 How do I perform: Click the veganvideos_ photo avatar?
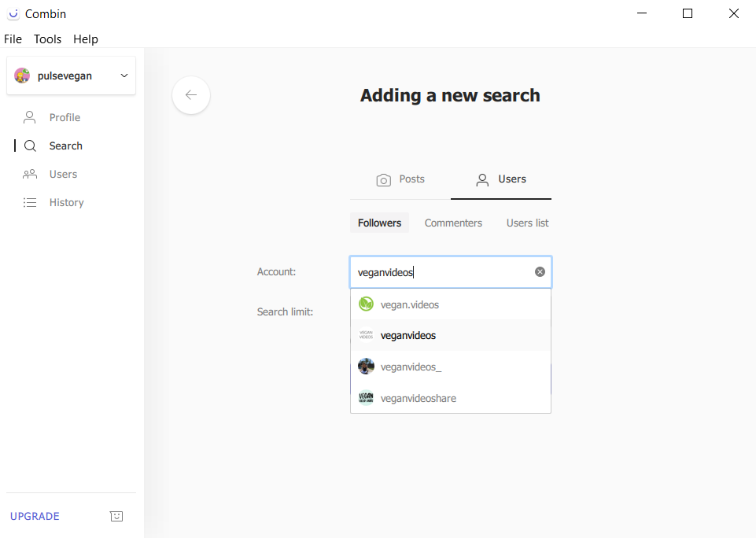[x=366, y=367]
